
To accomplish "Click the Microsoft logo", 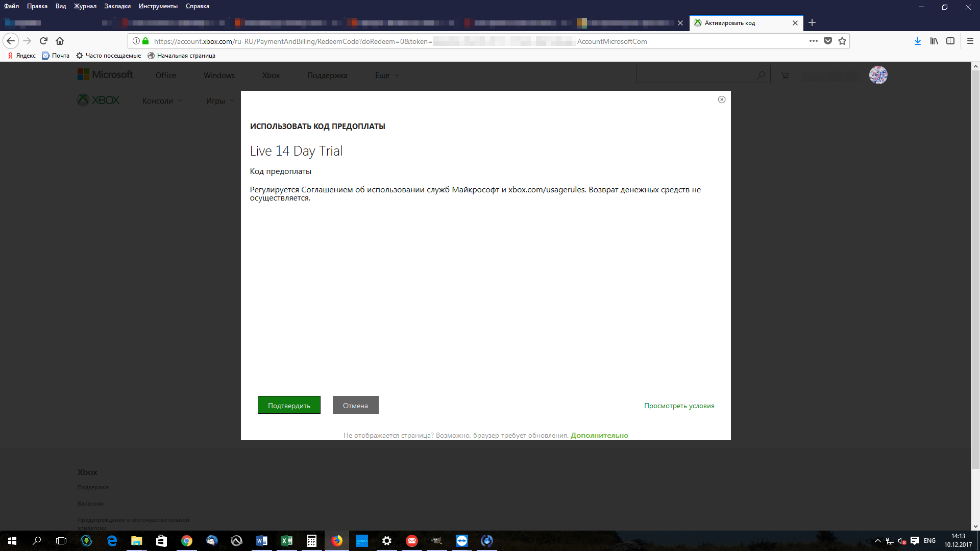I will (x=105, y=74).
